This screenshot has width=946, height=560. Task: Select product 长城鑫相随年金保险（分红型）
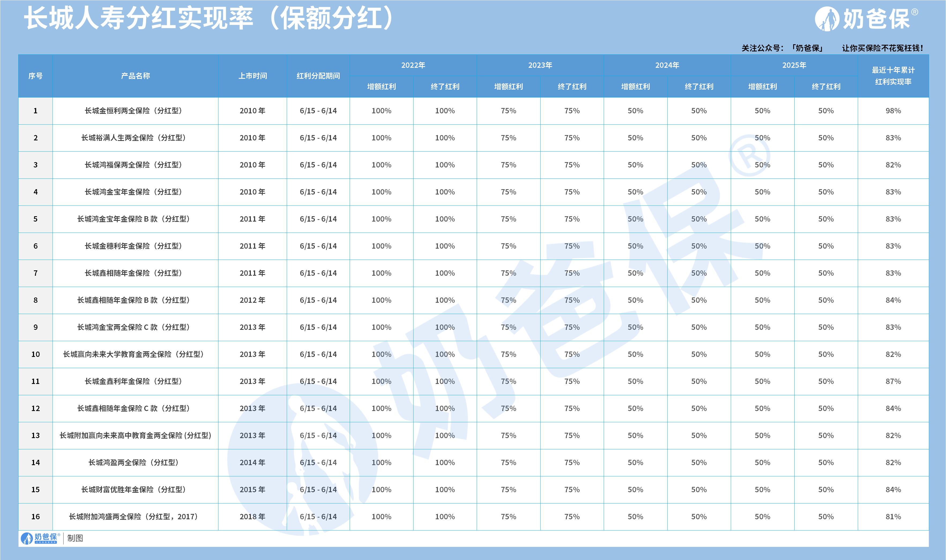click(135, 273)
